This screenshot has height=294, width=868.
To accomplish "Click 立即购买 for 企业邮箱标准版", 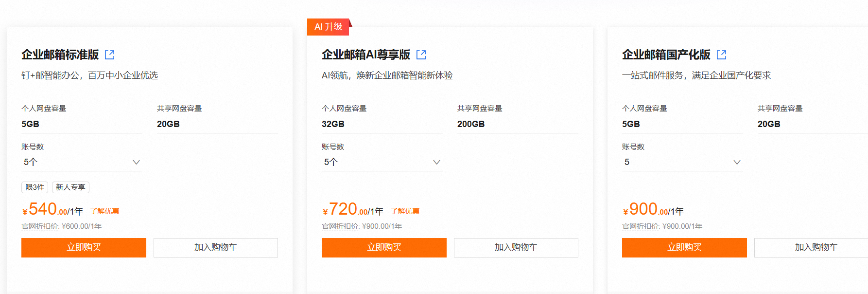I will [84, 247].
